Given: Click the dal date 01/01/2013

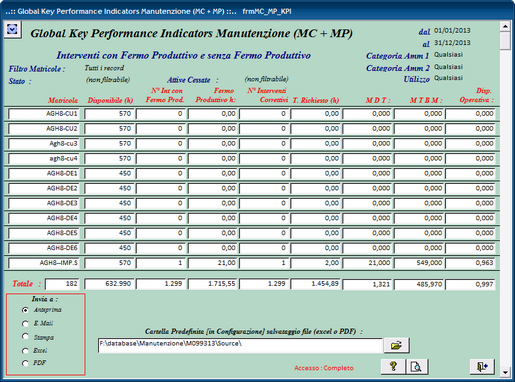Looking at the screenshot, I should coord(452,31).
